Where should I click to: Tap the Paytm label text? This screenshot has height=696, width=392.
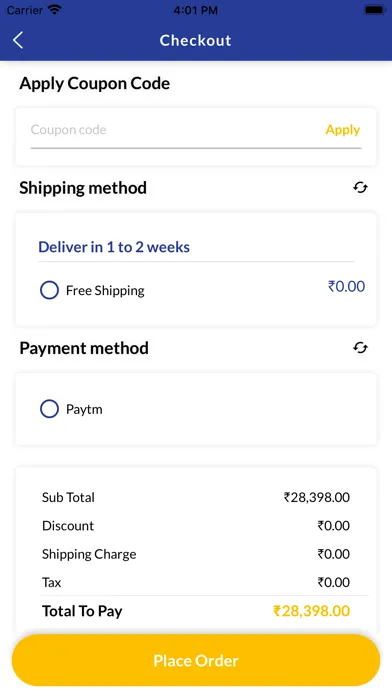[84, 409]
